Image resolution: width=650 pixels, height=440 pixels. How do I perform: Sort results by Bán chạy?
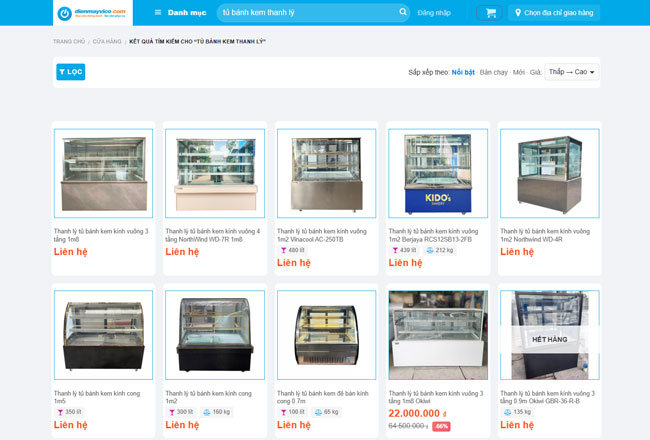coord(494,72)
